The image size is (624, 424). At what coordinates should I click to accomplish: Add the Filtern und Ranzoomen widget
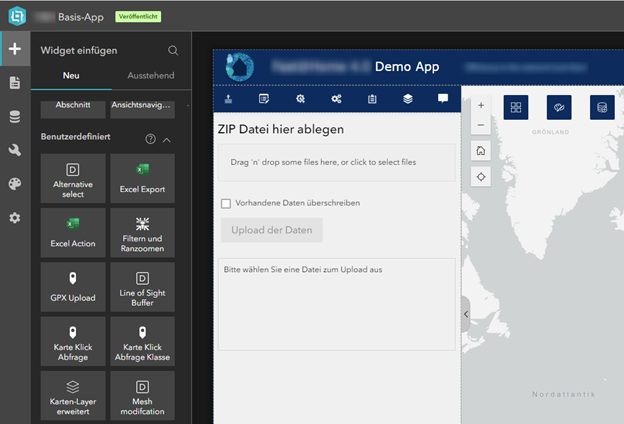coord(142,233)
